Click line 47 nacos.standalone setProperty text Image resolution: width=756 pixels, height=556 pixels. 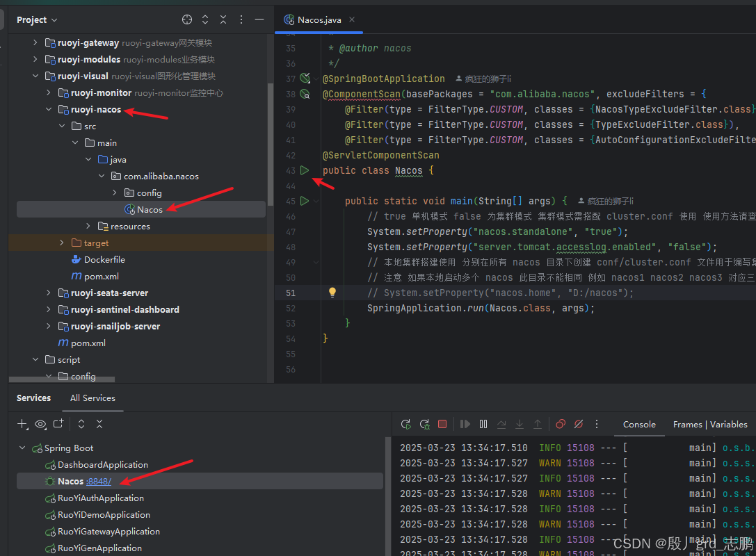pyautogui.click(x=497, y=231)
